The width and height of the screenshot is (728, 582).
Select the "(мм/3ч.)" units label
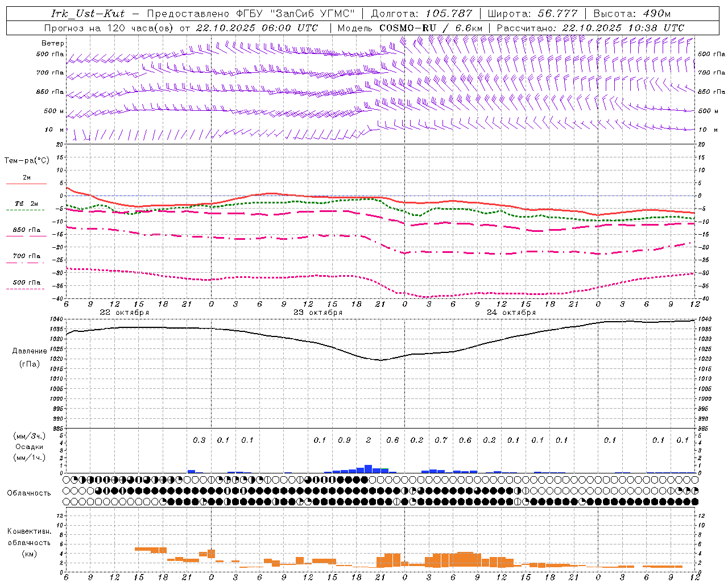30,436
